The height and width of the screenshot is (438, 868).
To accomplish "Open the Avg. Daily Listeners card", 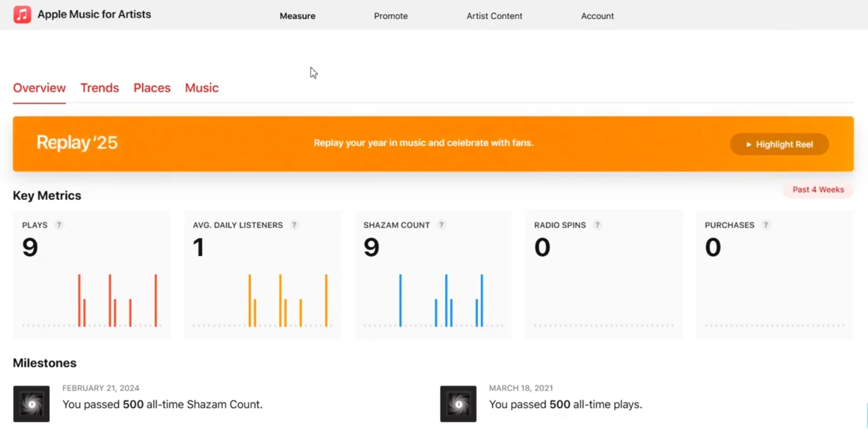I will coord(262,275).
